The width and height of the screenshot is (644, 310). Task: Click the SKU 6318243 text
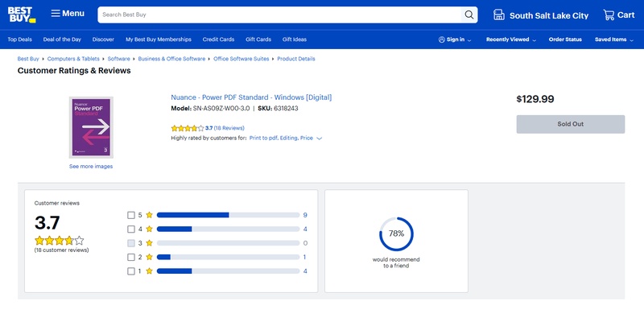[x=278, y=109]
